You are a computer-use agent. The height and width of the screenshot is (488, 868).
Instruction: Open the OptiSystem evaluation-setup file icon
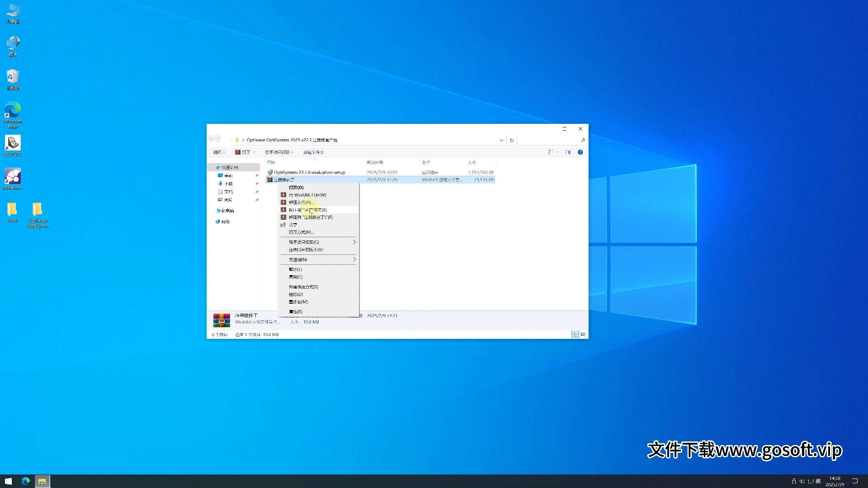[270, 172]
